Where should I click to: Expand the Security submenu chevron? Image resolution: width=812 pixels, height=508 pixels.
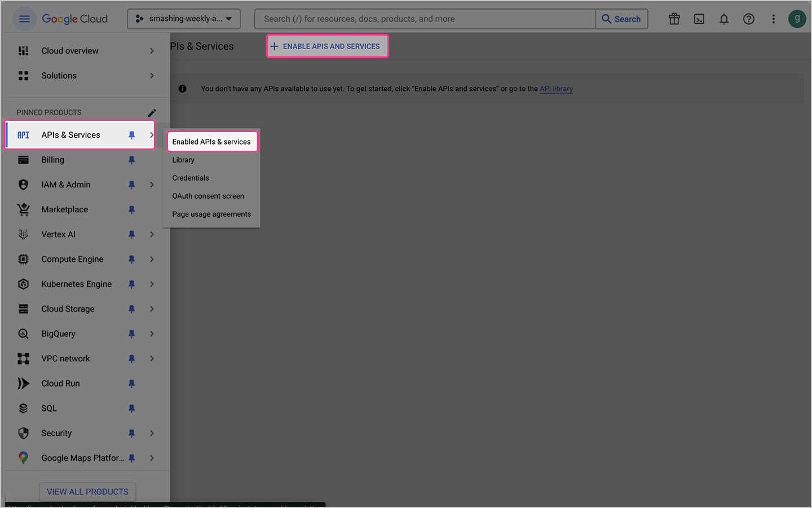[x=152, y=433]
